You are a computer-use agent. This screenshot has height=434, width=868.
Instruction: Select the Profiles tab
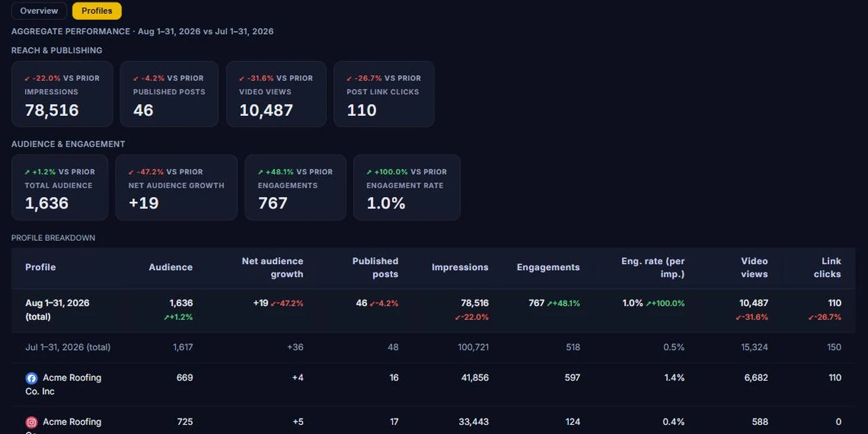click(97, 11)
